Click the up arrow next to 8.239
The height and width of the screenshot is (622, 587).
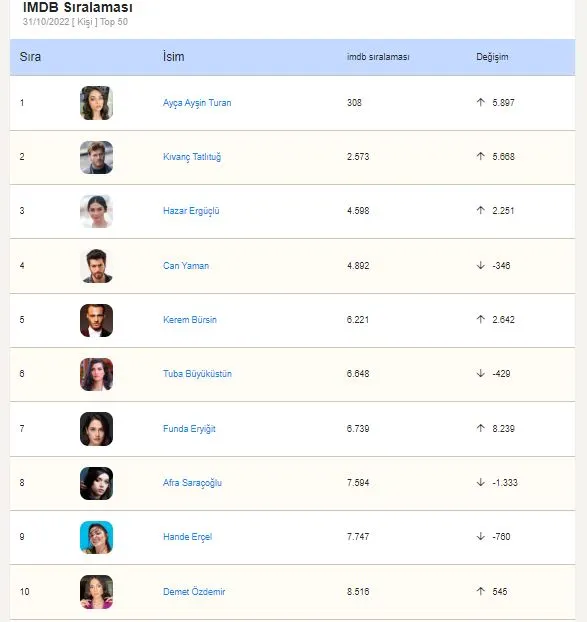click(x=481, y=428)
